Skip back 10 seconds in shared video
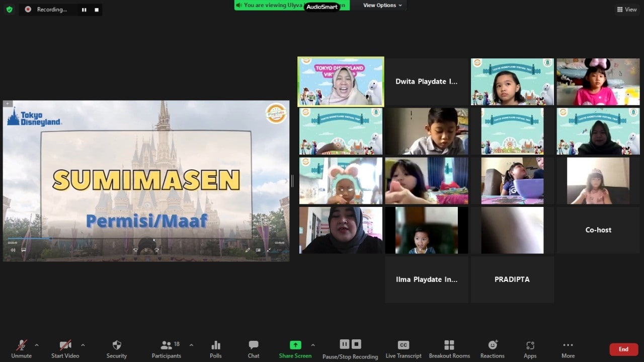This screenshot has height=362, width=644. point(135,250)
